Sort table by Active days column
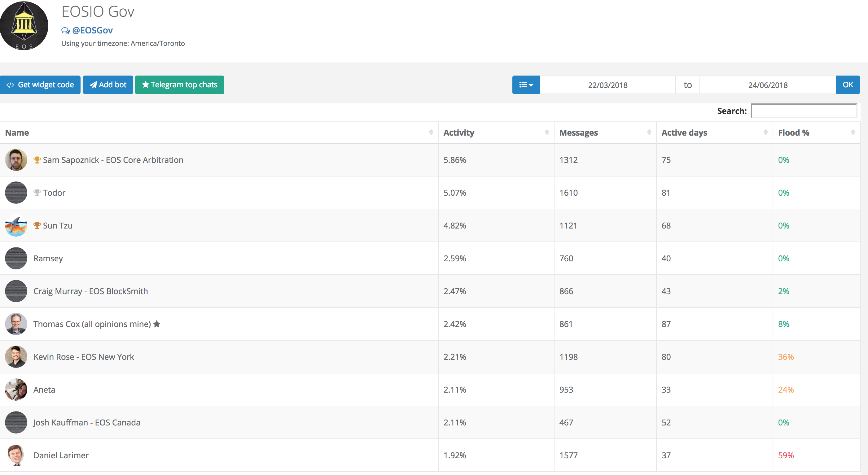 pyautogui.click(x=715, y=133)
